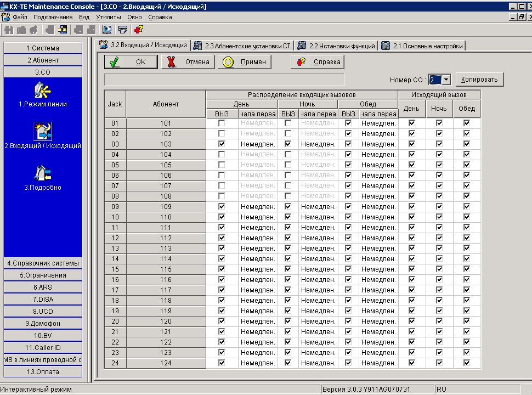Open Night delay Немедлен. cell for abonent 109
This screenshot has height=395, width=532.
(x=318, y=207)
